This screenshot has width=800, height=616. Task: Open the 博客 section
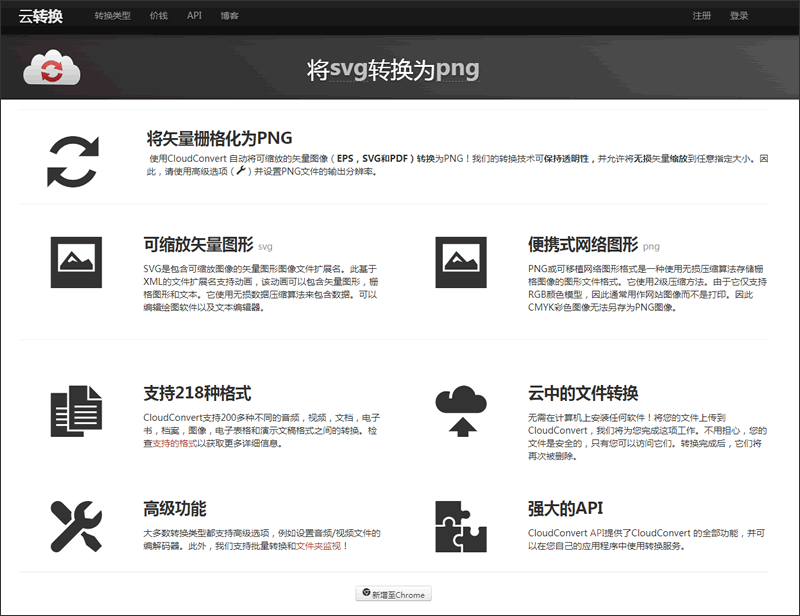(229, 15)
